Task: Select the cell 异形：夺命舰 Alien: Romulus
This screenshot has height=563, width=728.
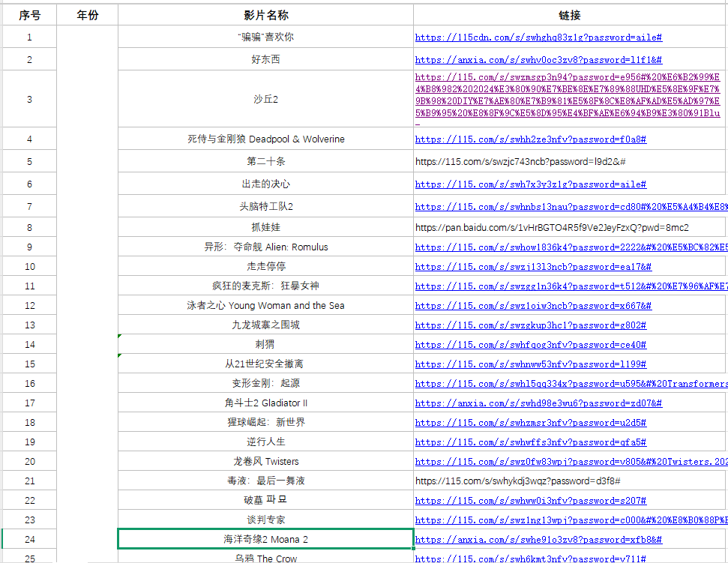Action: tap(265, 247)
